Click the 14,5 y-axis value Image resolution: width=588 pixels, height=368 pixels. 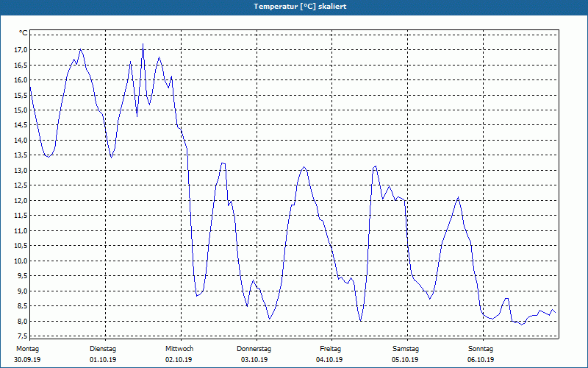tap(21, 125)
